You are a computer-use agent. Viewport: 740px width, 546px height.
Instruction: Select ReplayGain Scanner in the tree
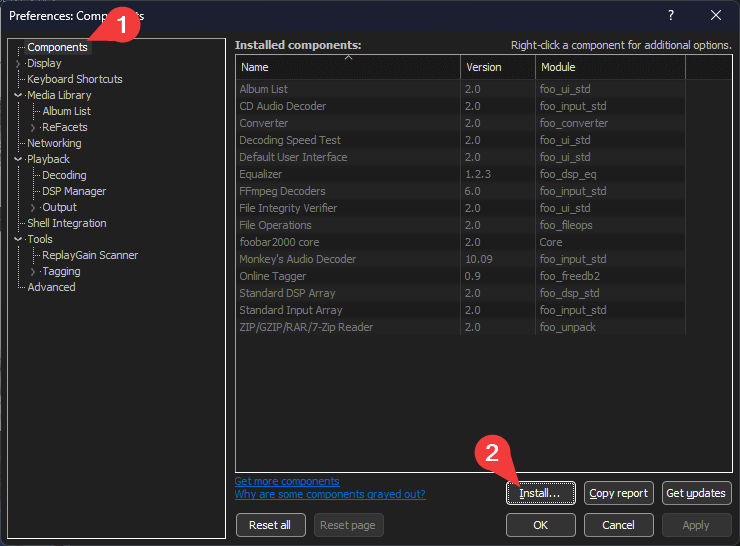click(90, 255)
